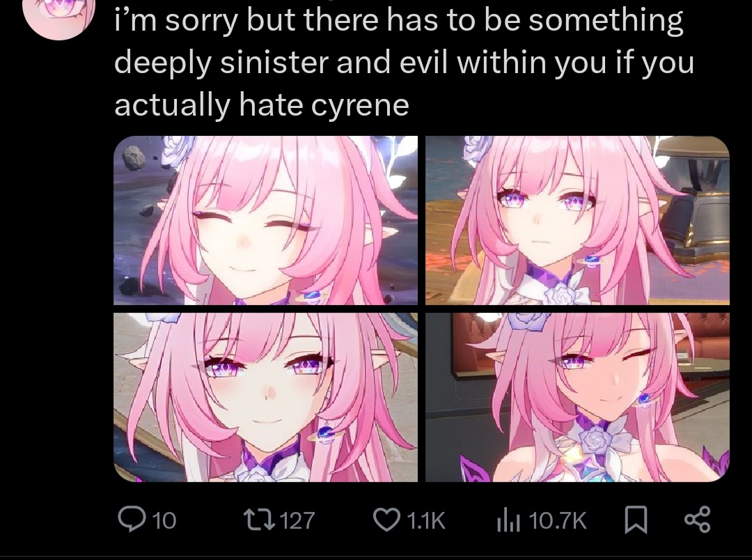
Task: Click the reply count showing 10
Action: [x=164, y=521]
